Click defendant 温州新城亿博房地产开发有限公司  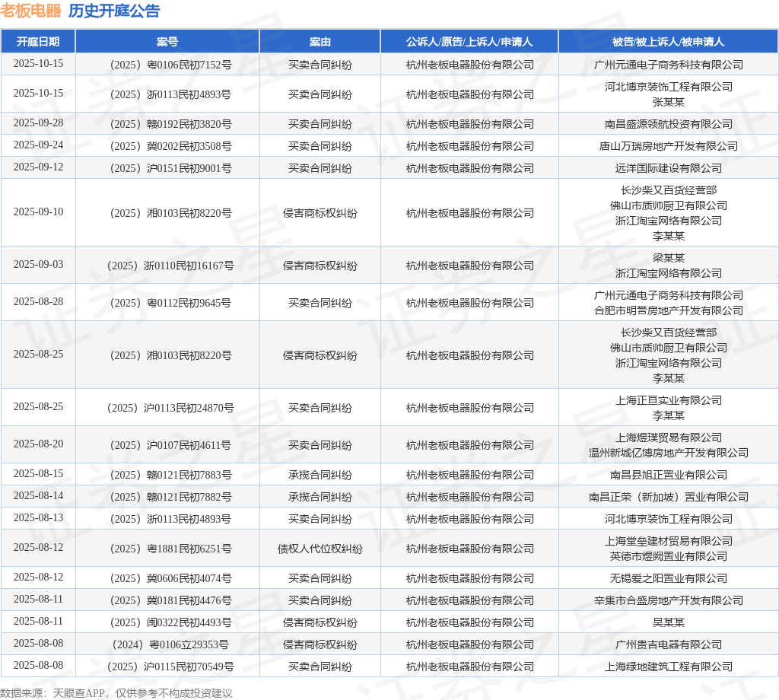[x=669, y=453]
